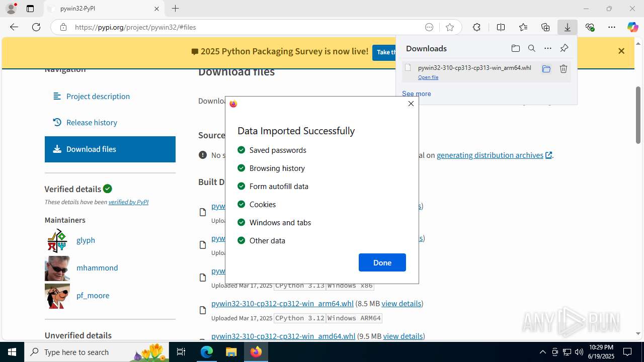The height and width of the screenshot is (362, 644).
Task: Click mhammond's avatar photo
Action: [57, 268]
